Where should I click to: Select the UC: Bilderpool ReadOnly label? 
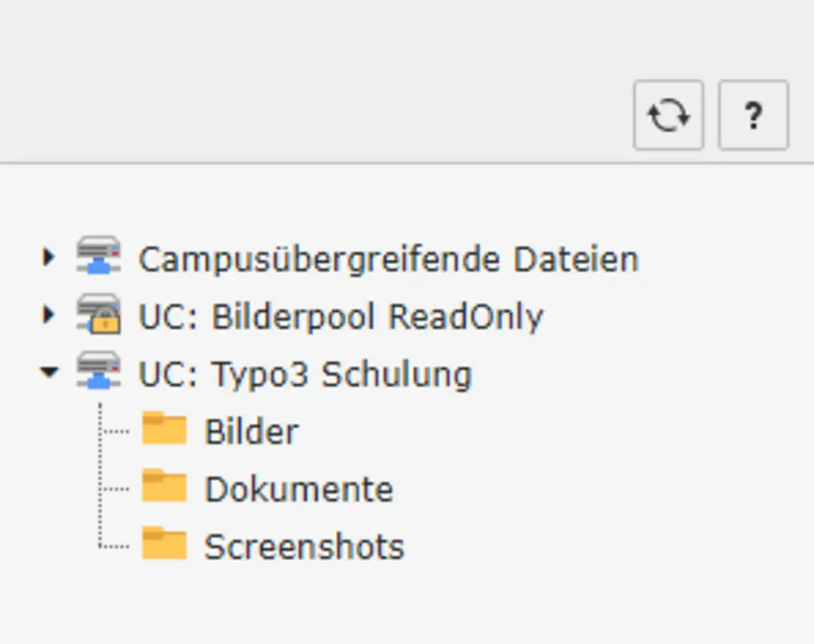pos(340,317)
